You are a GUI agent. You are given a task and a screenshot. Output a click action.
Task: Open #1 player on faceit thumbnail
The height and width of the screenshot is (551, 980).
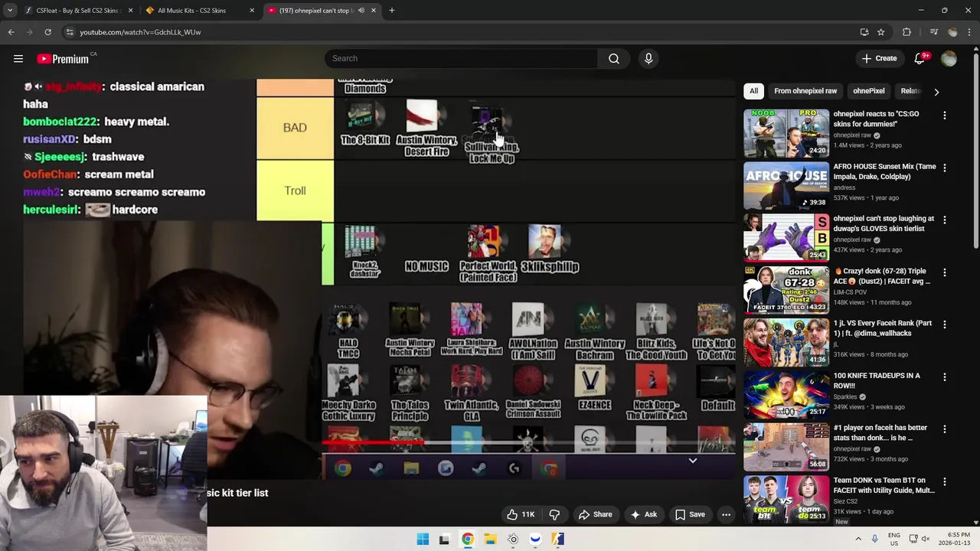click(786, 447)
